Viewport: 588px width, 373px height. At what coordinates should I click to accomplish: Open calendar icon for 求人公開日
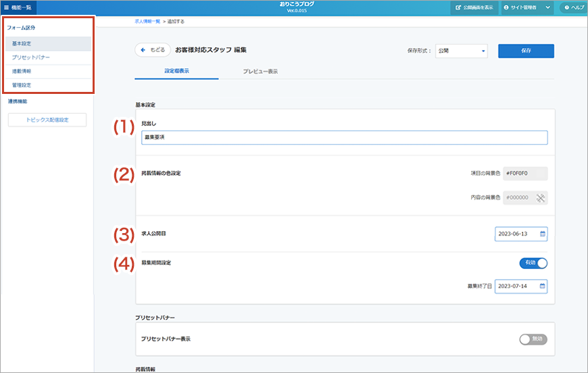[542, 234]
